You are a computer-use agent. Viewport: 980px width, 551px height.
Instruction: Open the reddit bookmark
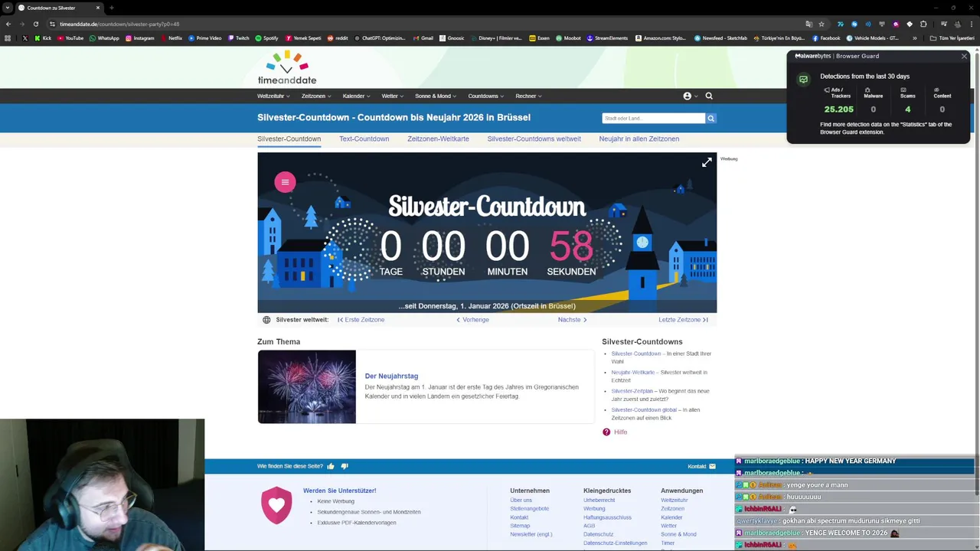click(338, 37)
